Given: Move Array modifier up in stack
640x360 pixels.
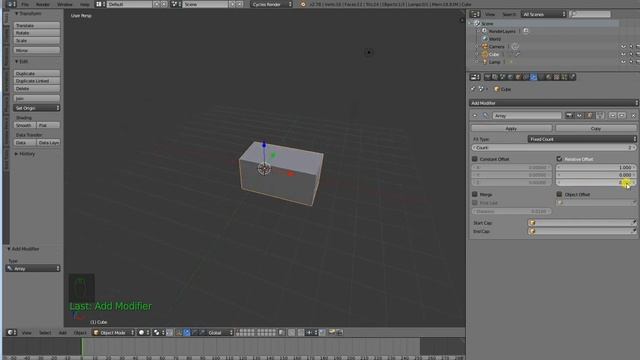Looking at the screenshot, I should (612, 116).
